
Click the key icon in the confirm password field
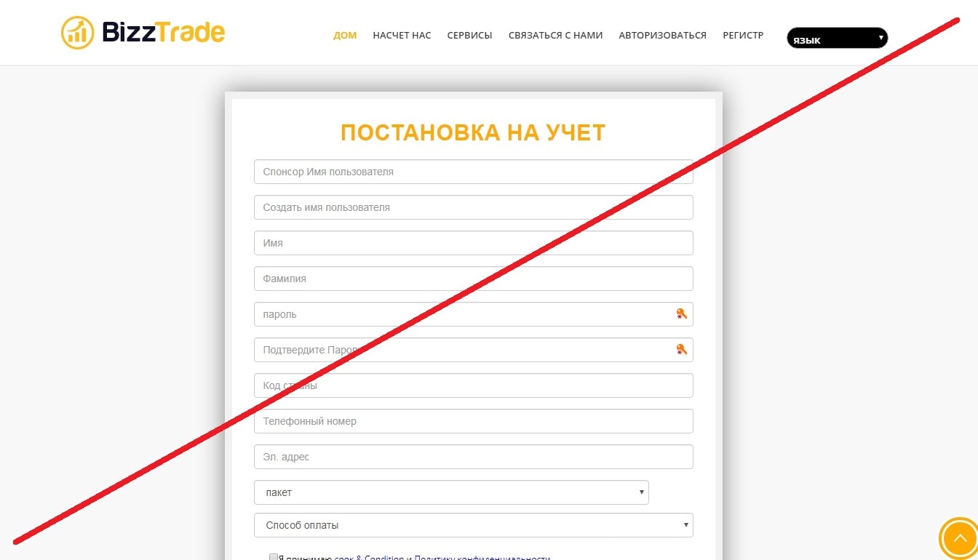tap(681, 350)
